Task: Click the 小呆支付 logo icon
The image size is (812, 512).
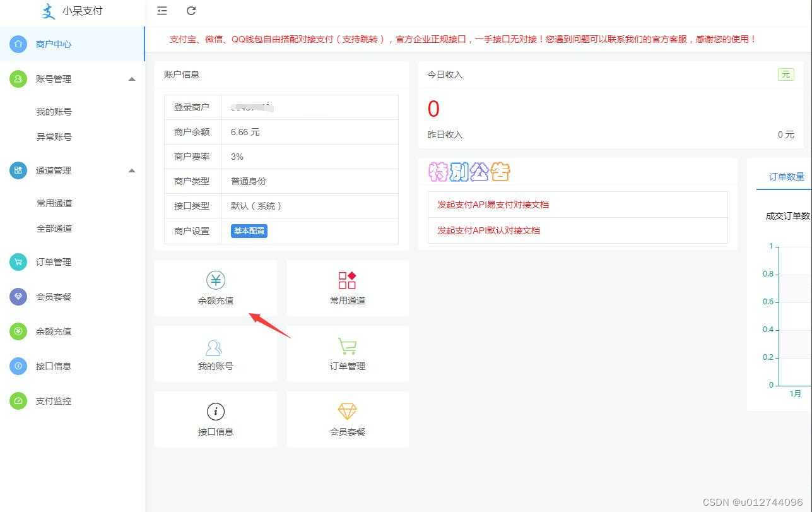Action: coord(48,11)
